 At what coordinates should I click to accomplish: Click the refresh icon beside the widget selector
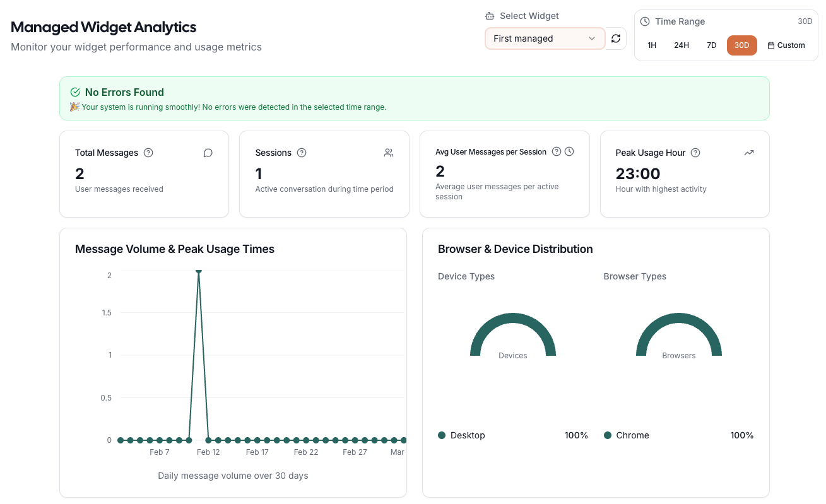[x=616, y=38]
